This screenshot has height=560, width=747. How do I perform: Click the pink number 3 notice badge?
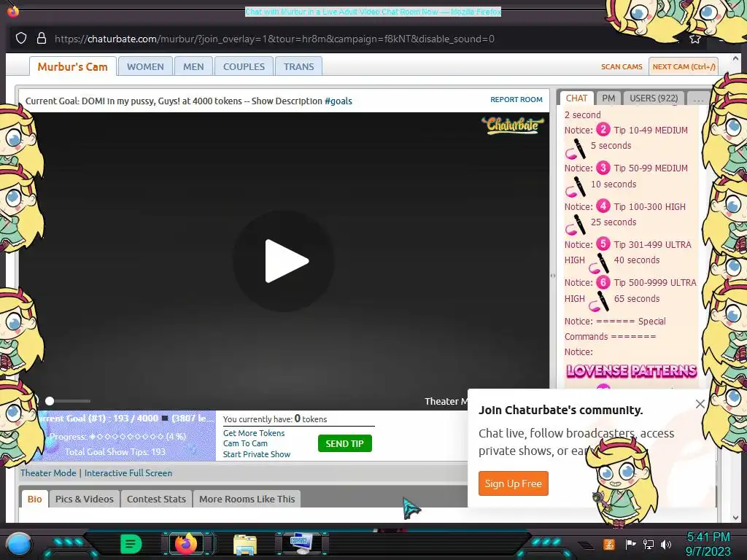(603, 168)
